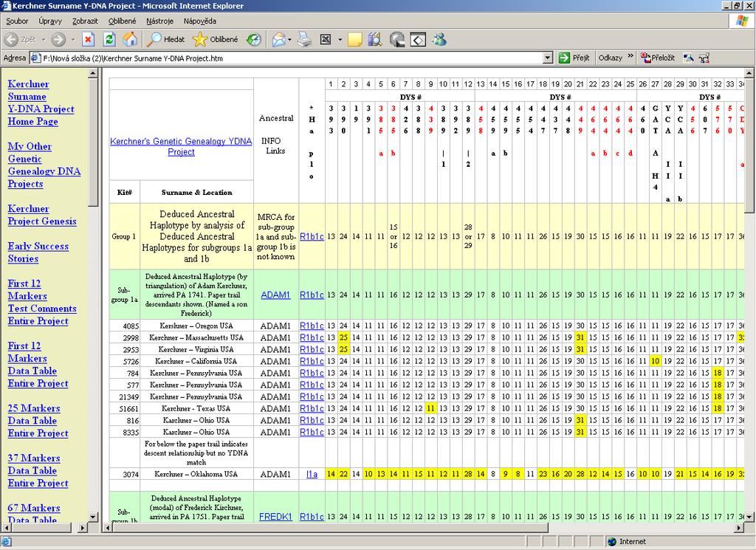
Task: Open the Zobrazit menu
Action: pos(85,21)
